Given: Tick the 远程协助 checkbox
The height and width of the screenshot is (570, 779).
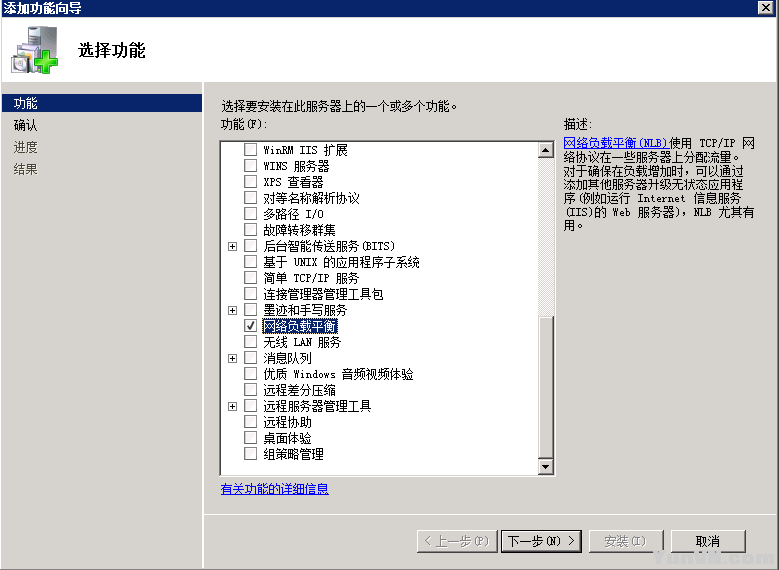Looking at the screenshot, I should [x=250, y=422].
